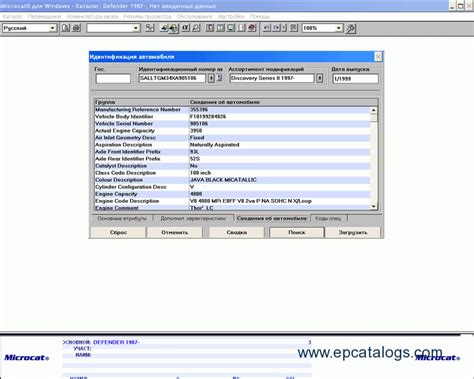Click the Сброс button
This screenshot has width=474, height=379.
coord(118,232)
